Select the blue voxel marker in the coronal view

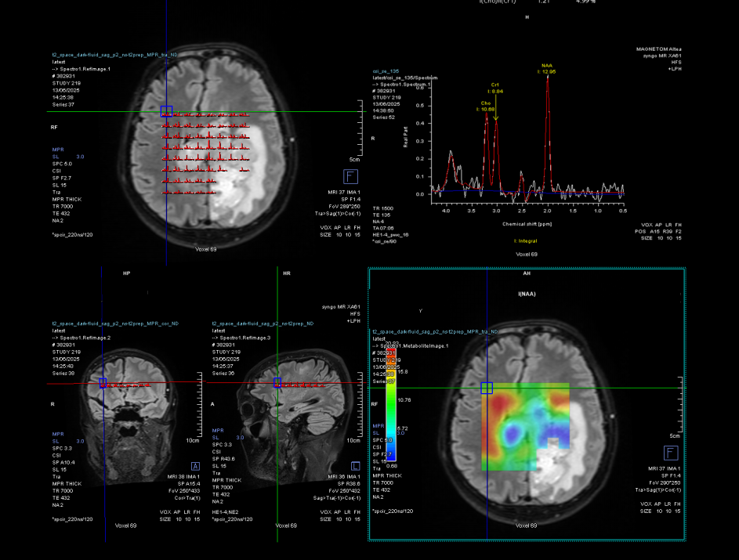pyautogui.click(x=103, y=383)
